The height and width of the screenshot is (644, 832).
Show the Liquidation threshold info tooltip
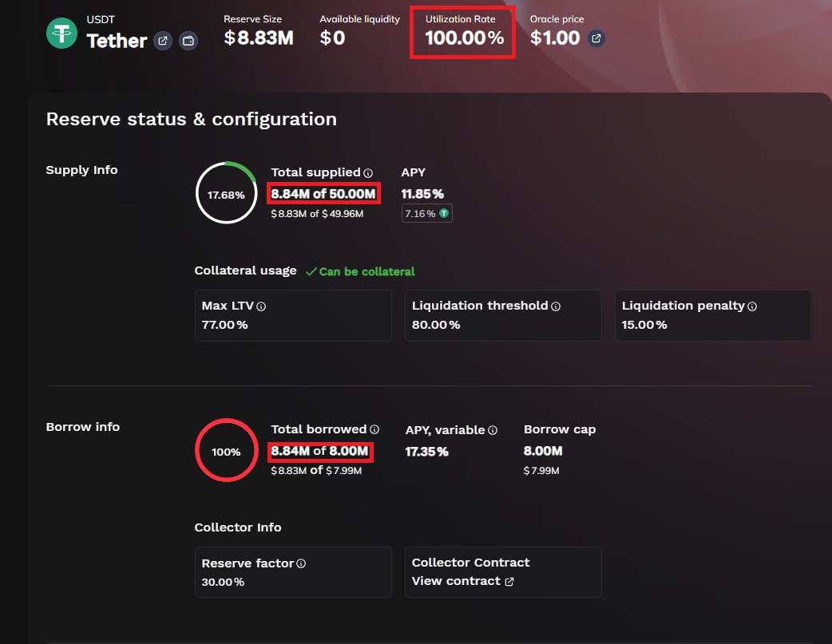[x=556, y=306]
